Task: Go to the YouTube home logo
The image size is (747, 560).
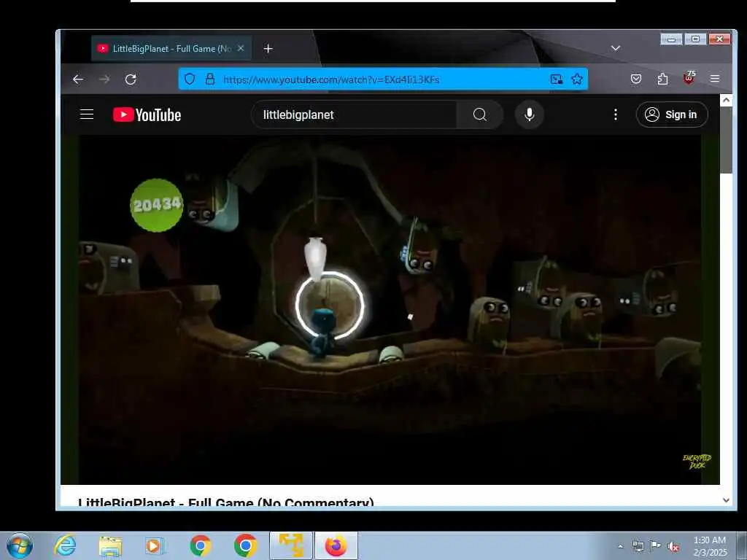Action: click(147, 114)
